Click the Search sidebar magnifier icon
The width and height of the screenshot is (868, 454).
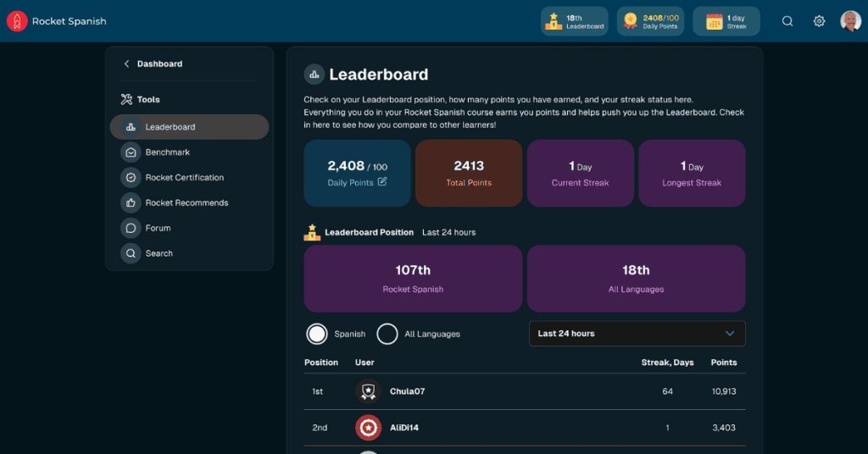131,253
